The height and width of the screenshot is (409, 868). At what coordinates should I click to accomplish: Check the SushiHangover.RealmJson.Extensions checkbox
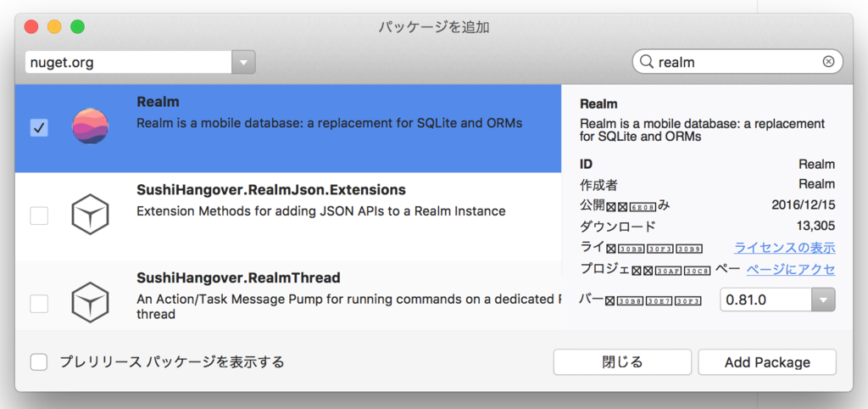(x=39, y=216)
